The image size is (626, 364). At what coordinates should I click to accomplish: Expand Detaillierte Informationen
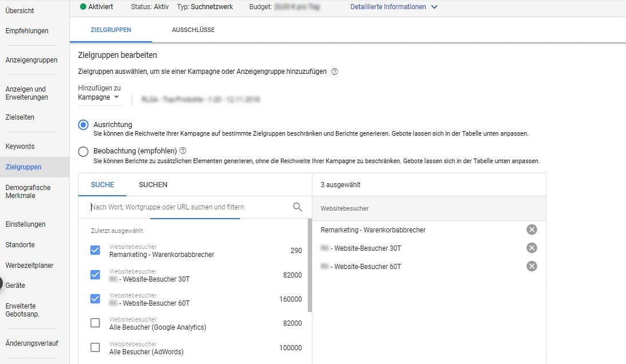pyautogui.click(x=394, y=7)
